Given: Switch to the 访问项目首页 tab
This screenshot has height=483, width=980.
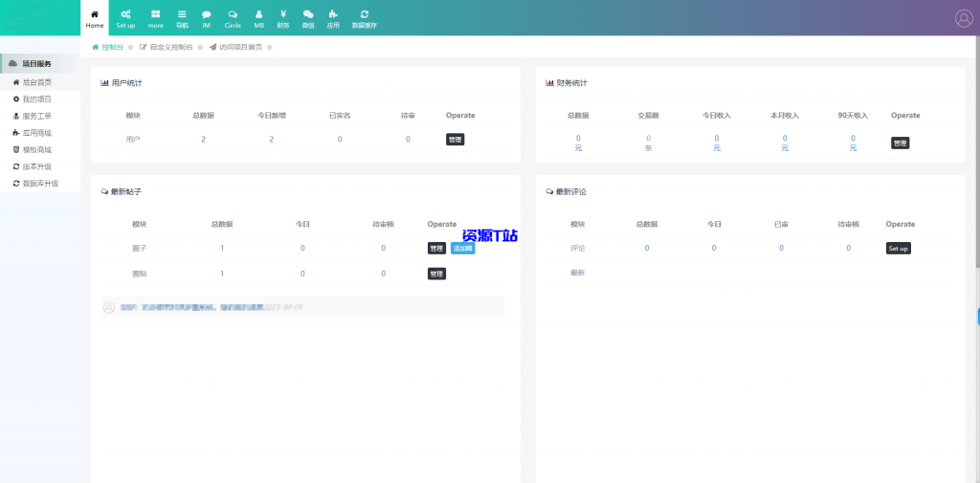Looking at the screenshot, I should (x=235, y=47).
